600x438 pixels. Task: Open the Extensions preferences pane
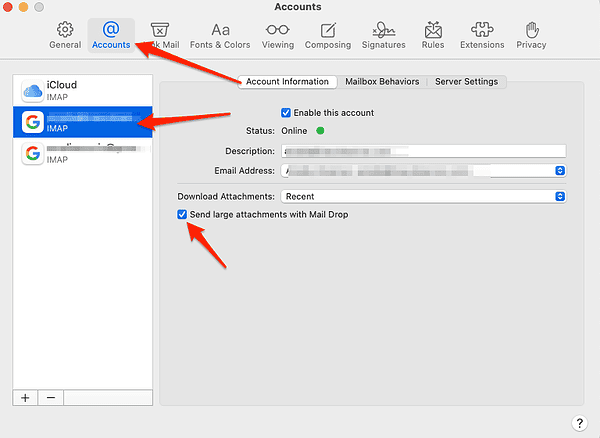tap(482, 34)
